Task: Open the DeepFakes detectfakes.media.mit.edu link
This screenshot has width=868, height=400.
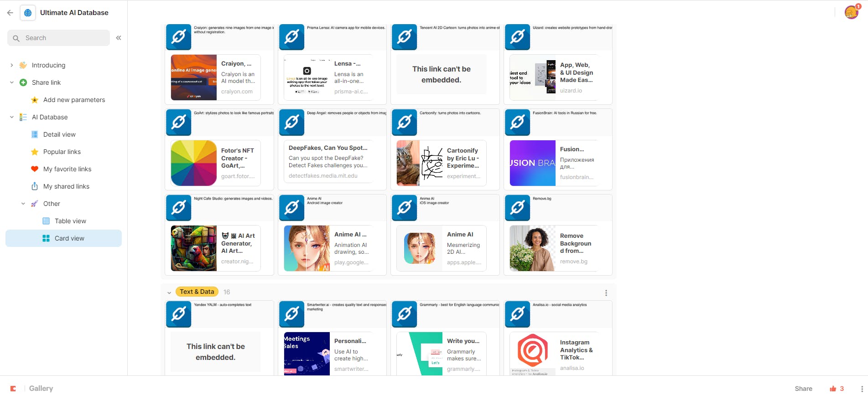Action: tap(328, 161)
